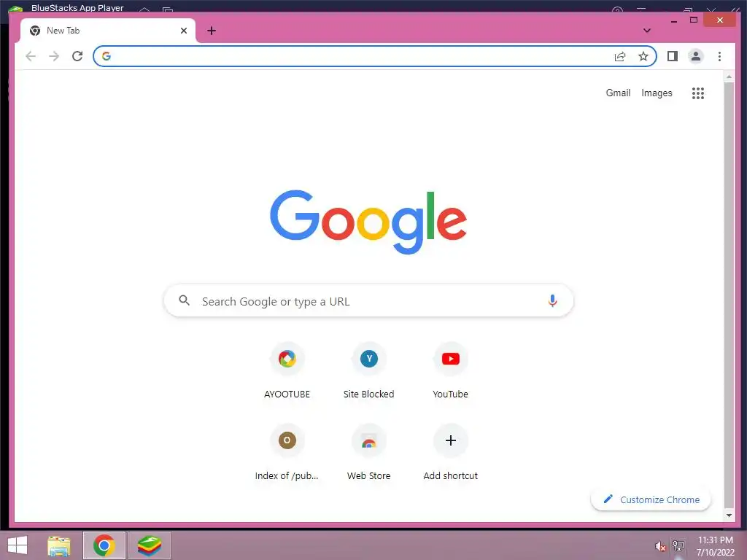Screen dimensions: 747x560
Task: Open the AYOOTUBE shortcut
Action: (287, 371)
